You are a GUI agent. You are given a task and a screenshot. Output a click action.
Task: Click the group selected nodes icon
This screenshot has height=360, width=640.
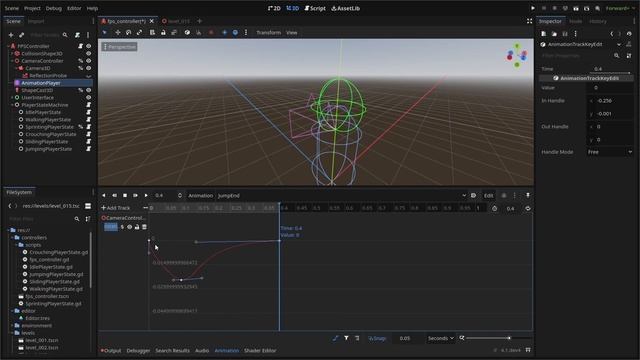click(x=174, y=32)
